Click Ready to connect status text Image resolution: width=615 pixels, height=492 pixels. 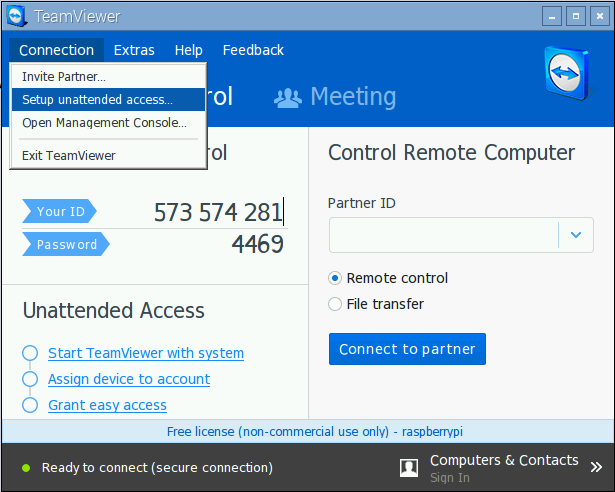[x=157, y=468]
